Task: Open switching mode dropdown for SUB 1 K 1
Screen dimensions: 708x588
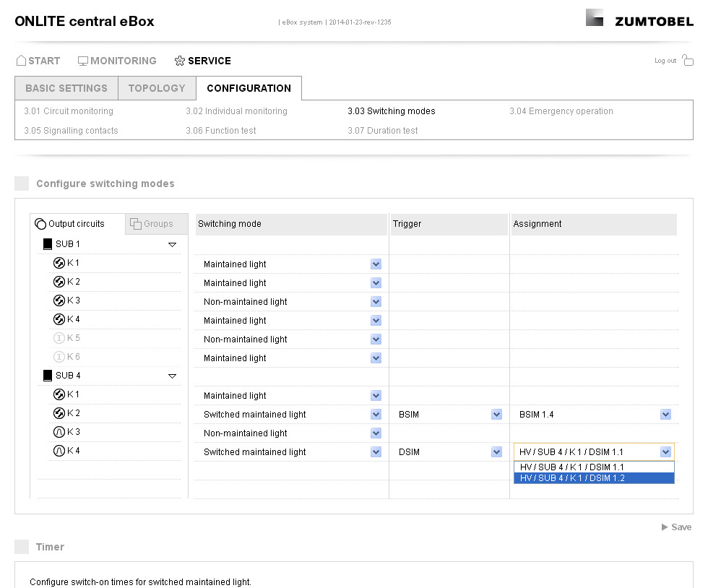Action: point(376,264)
